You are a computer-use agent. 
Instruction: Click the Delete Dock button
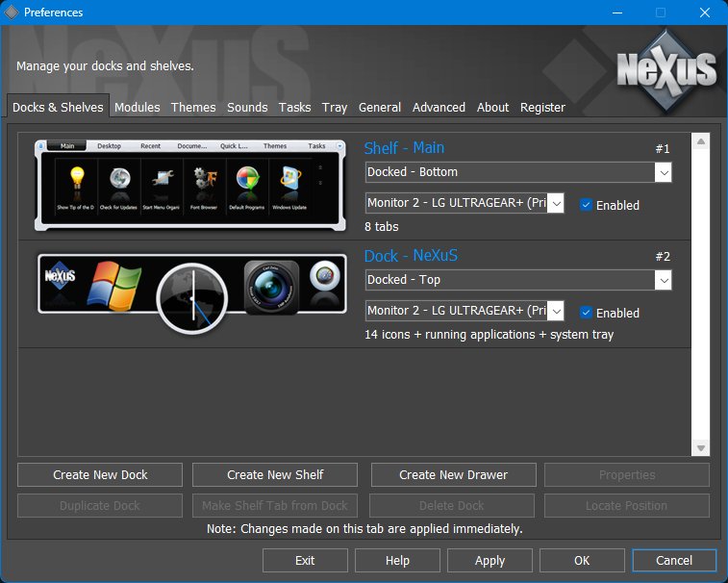point(452,505)
